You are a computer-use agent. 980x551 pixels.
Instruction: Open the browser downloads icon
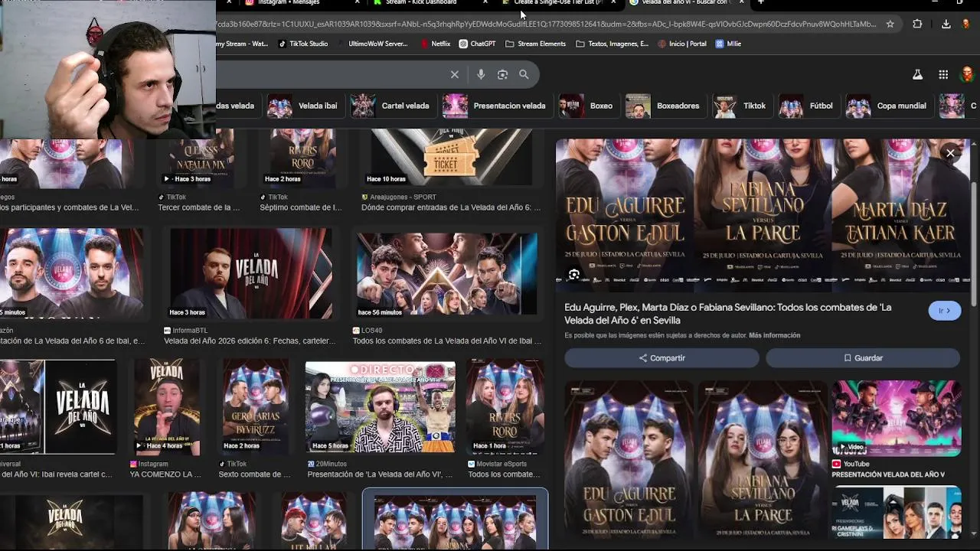(946, 24)
